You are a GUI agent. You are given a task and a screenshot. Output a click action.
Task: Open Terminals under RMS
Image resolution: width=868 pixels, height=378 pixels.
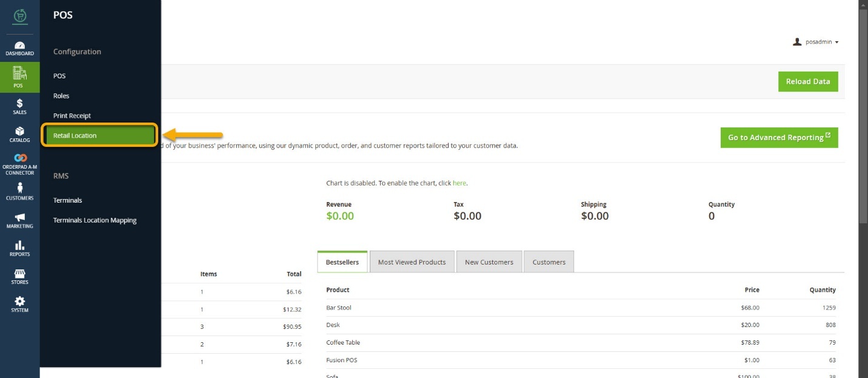point(68,200)
